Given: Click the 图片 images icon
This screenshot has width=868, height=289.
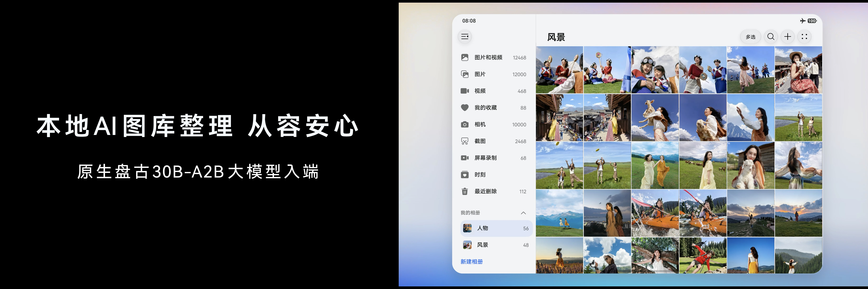Looking at the screenshot, I should pyautogui.click(x=465, y=74).
